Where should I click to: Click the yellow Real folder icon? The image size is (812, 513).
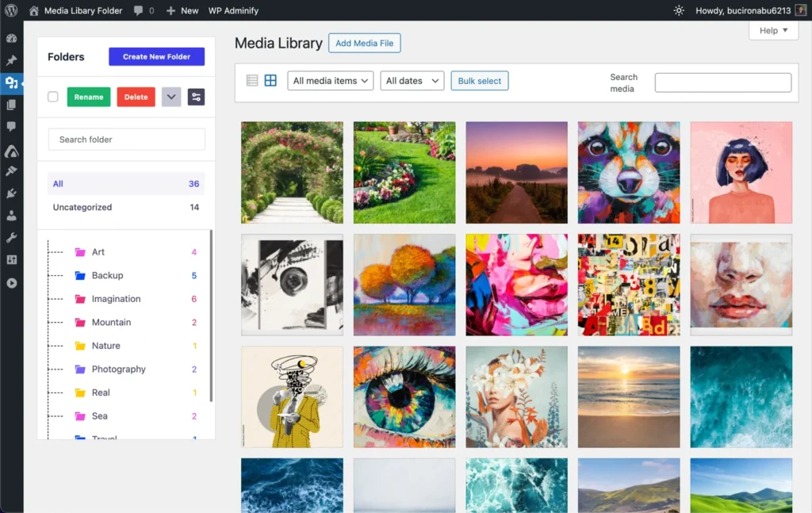(x=80, y=392)
